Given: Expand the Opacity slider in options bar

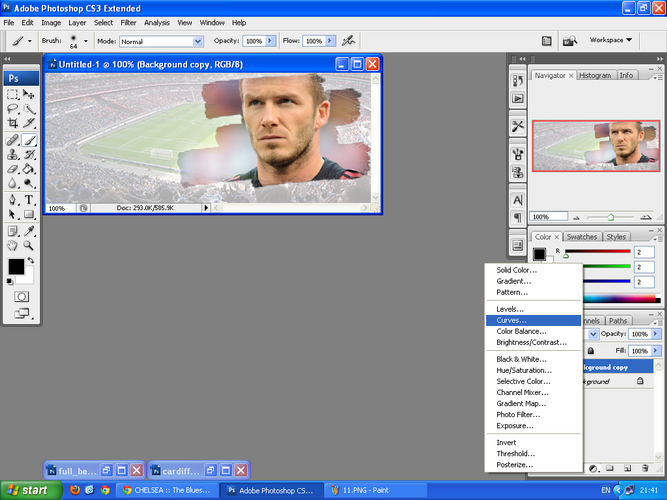Looking at the screenshot, I should pos(270,41).
